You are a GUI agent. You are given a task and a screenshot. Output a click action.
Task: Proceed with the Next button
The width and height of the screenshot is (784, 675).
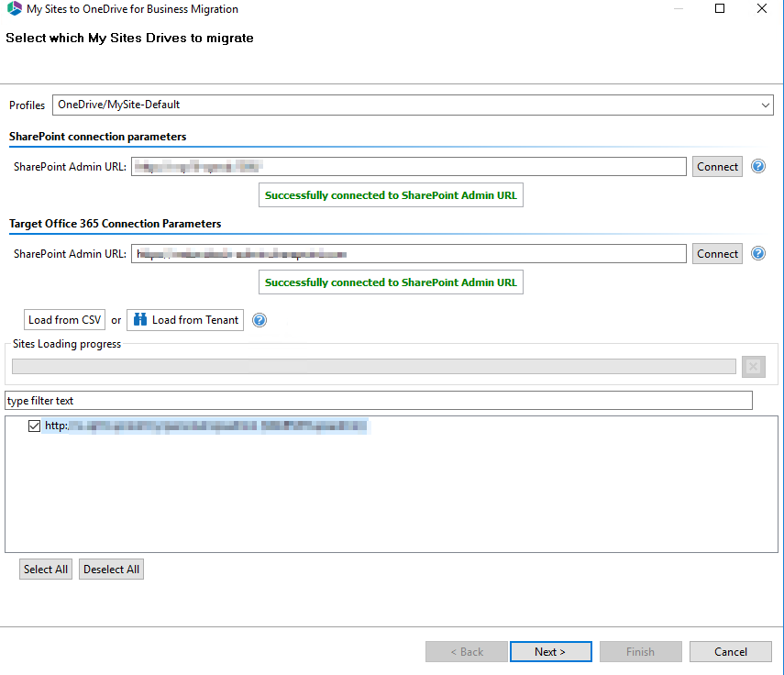point(550,651)
